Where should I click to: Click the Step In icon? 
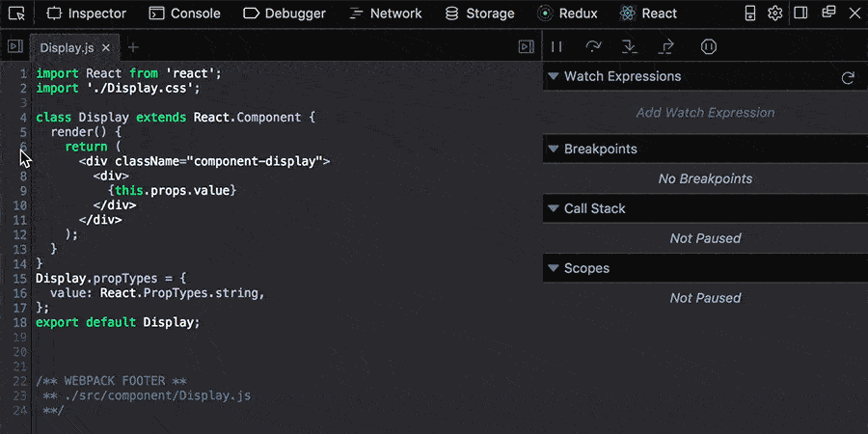tap(629, 46)
